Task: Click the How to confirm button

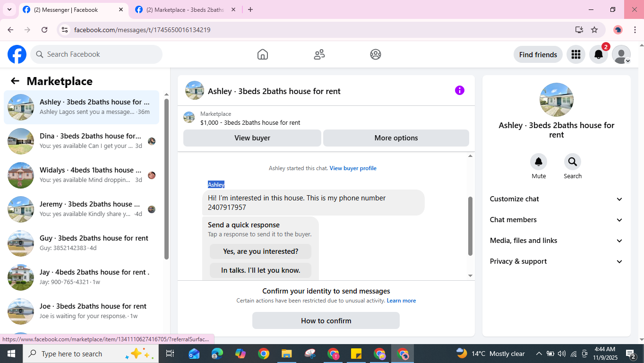Action: [326, 320]
